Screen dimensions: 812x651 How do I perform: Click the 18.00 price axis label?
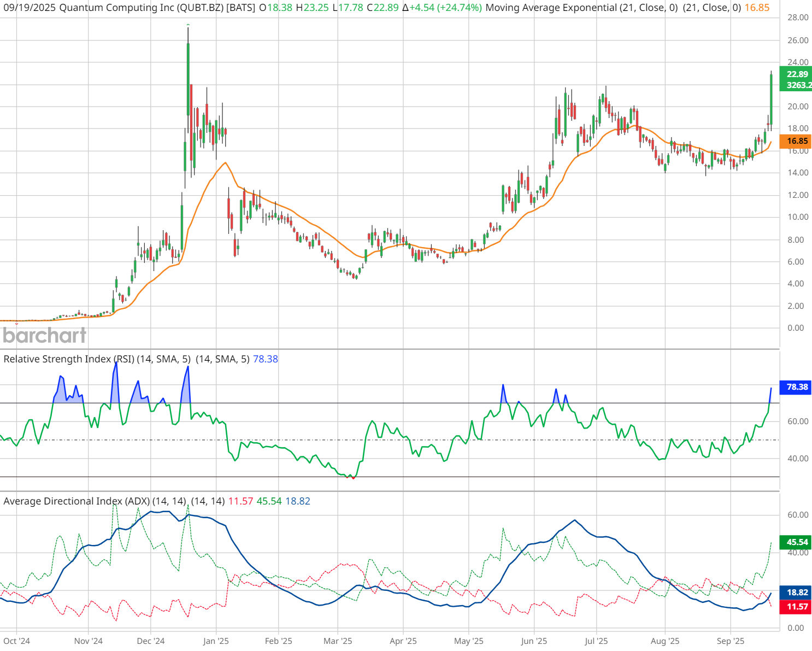click(x=798, y=128)
